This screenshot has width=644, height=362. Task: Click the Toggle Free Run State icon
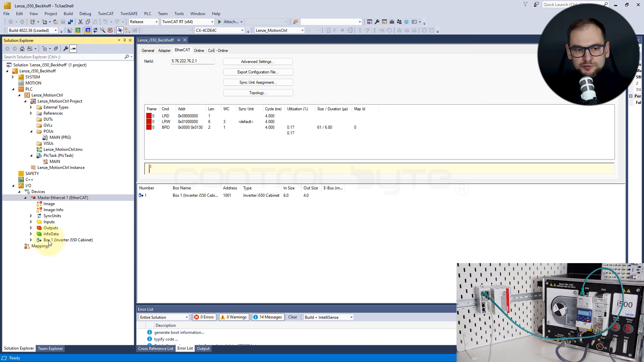(x=110, y=31)
